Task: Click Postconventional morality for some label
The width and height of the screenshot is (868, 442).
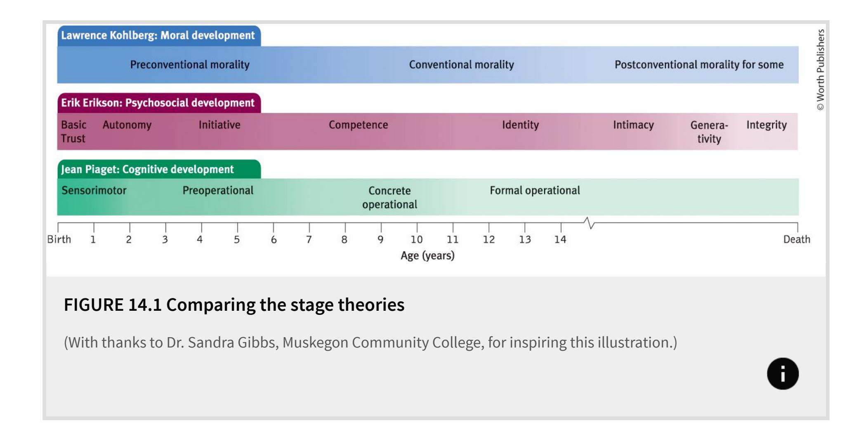Action: point(699,65)
